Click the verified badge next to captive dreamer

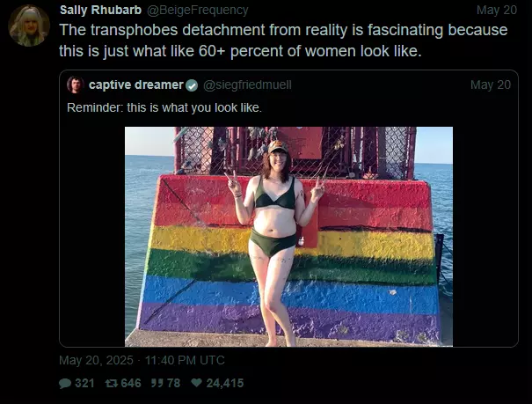click(193, 85)
